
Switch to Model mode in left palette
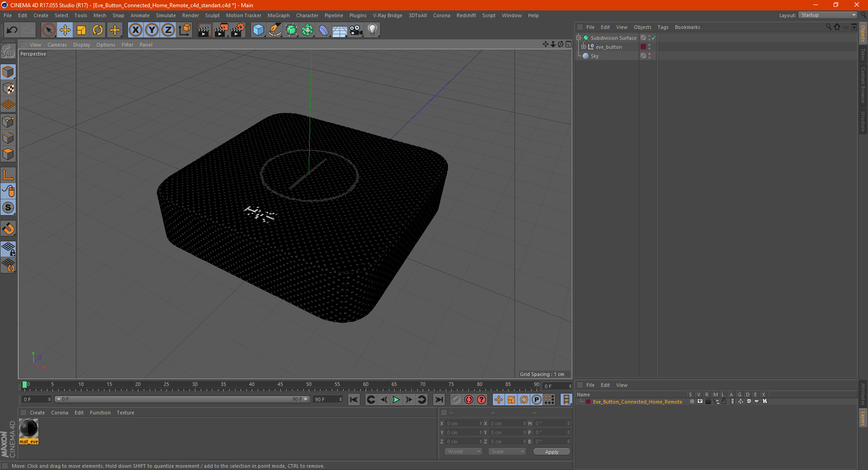[9, 72]
